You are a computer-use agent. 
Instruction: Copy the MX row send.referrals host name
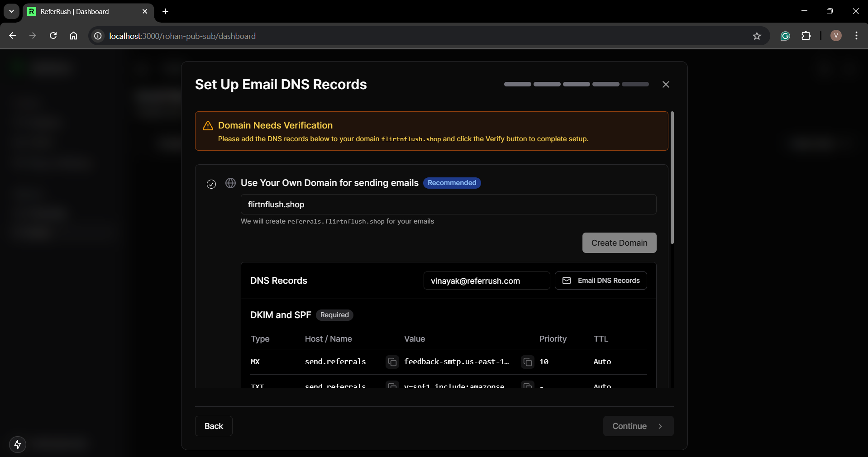(x=392, y=362)
